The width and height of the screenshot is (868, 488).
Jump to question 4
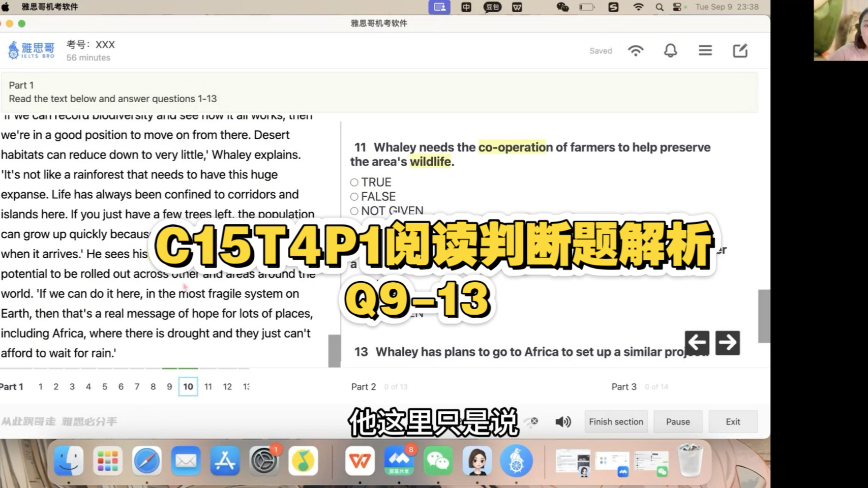(x=88, y=386)
